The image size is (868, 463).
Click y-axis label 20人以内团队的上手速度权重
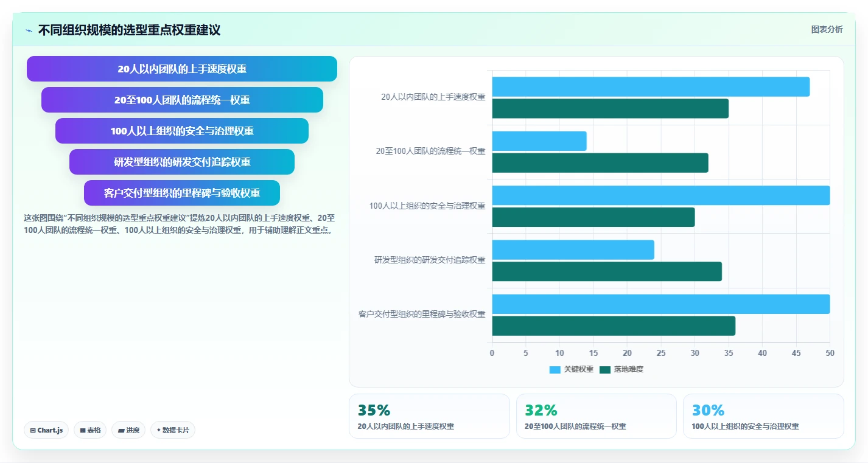[433, 97]
